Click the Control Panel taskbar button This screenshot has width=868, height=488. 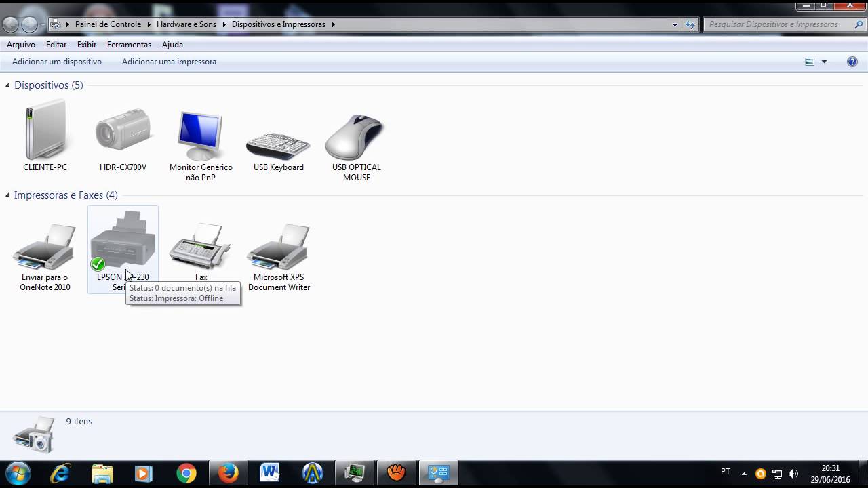click(439, 473)
